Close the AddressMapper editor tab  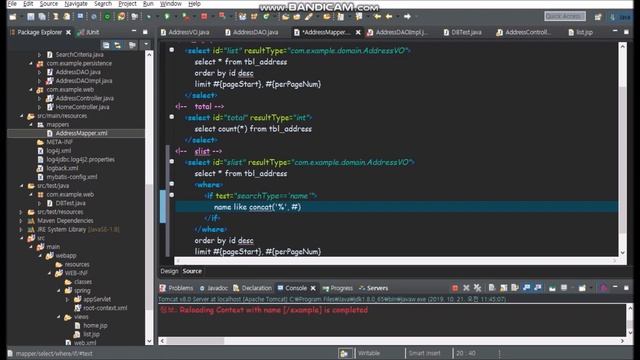tap(358, 32)
